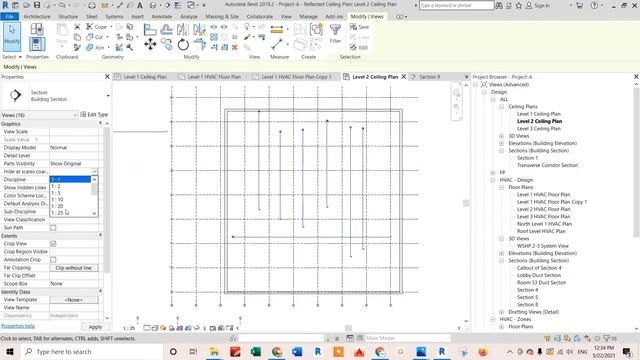Select the Modify tool
640x360 pixels.
point(12,36)
